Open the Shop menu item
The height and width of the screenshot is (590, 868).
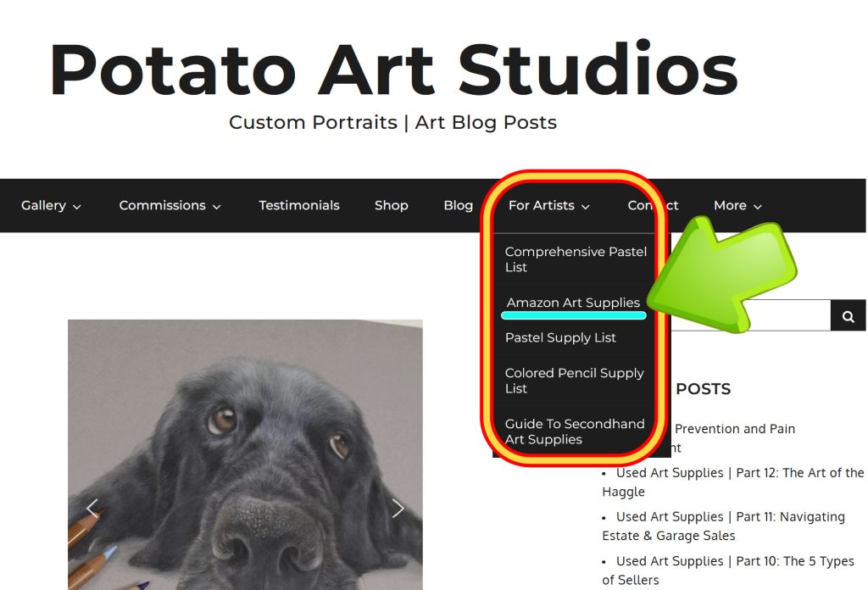[x=392, y=205]
